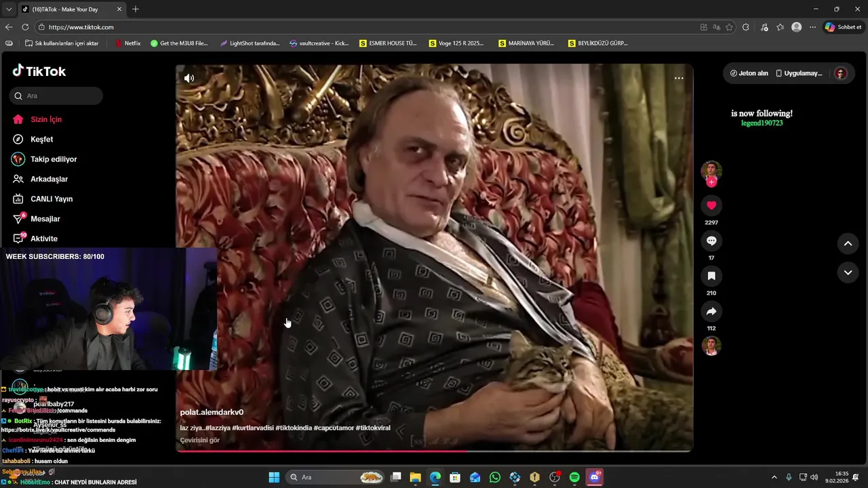Open the 'vaultcreative - Kick...' bookmark
The height and width of the screenshot is (488, 868).
(319, 43)
